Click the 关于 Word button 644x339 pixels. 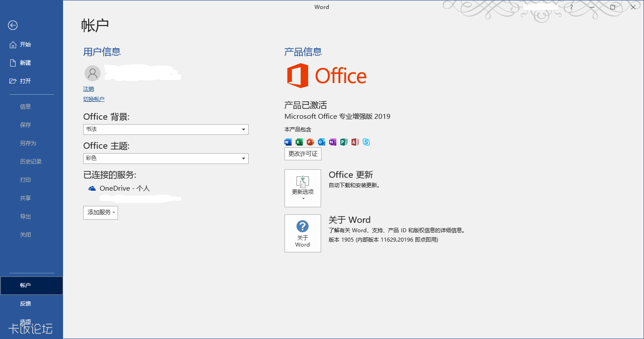[303, 234]
